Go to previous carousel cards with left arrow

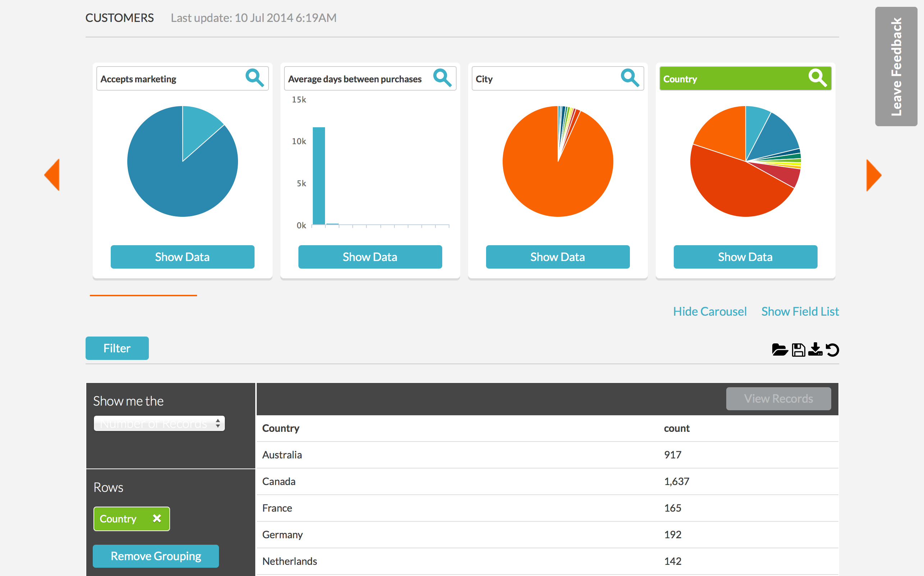52,175
